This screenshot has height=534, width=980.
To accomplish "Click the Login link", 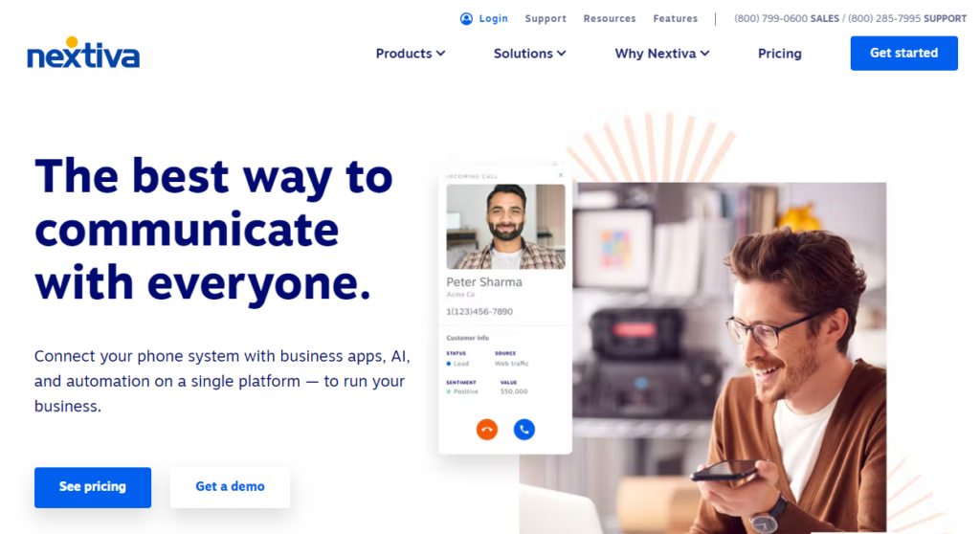I will (x=493, y=19).
